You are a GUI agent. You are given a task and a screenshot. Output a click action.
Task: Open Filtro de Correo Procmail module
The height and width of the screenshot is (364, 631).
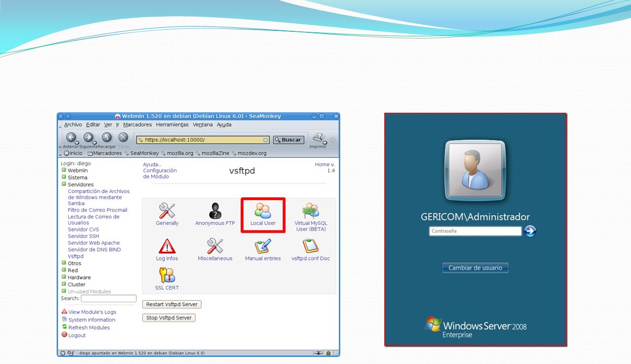tap(98, 210)
